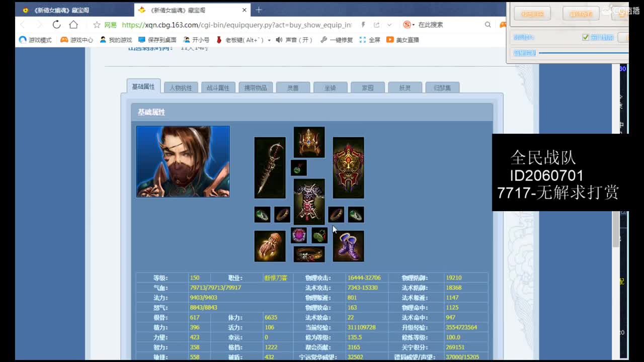Viewport: 644px width, 362px height.
Task: Switch to the 人物抗性 tab
Action: click(x=181, y=87)
